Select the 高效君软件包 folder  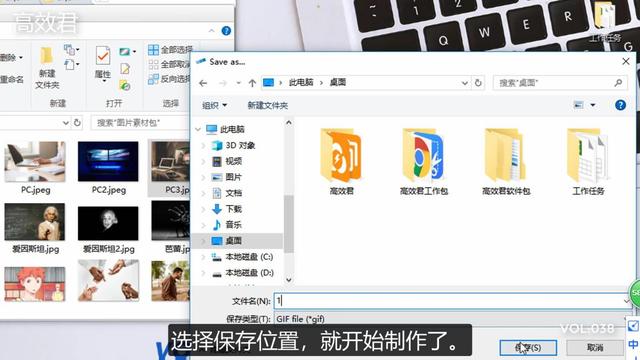coord(506,162)
